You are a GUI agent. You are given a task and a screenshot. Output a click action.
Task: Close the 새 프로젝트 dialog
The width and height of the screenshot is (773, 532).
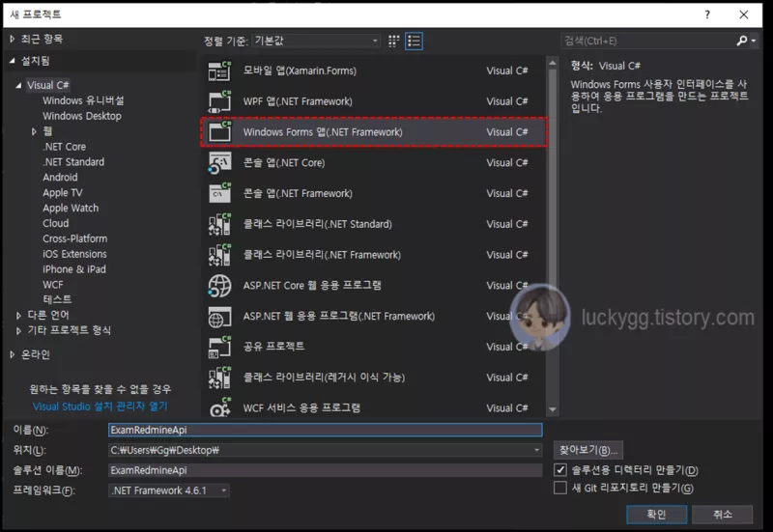743,14
